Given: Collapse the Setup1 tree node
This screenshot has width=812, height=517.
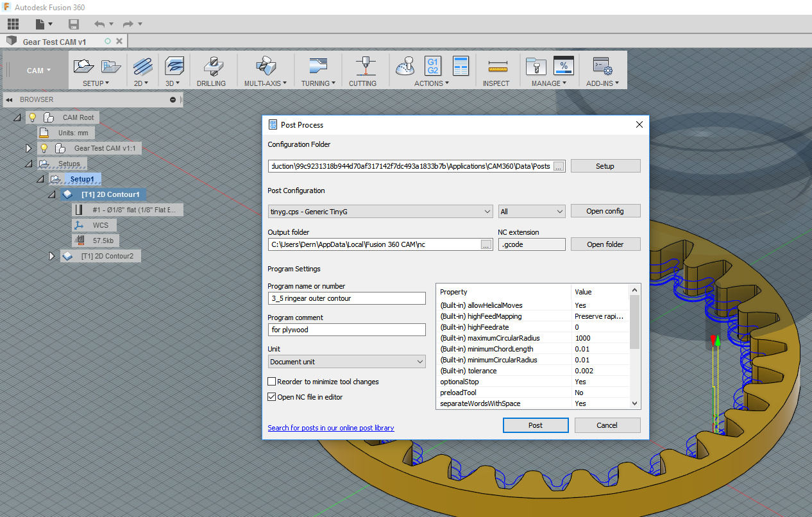Looking at the screenshot, I should 40,179.
